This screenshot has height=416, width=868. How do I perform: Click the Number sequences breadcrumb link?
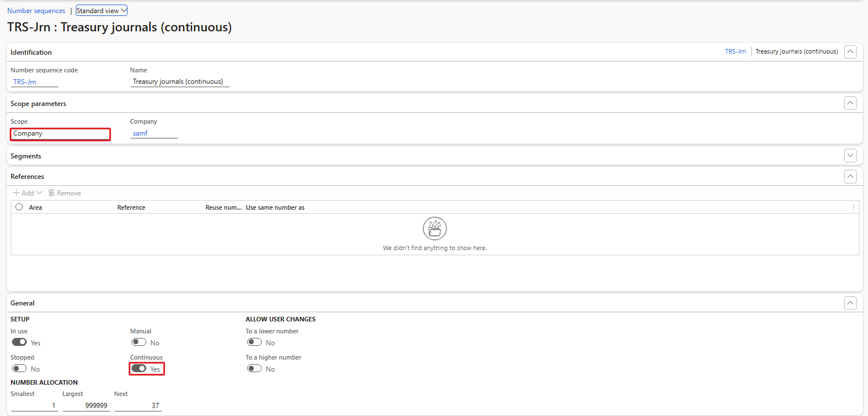(36, 11)
